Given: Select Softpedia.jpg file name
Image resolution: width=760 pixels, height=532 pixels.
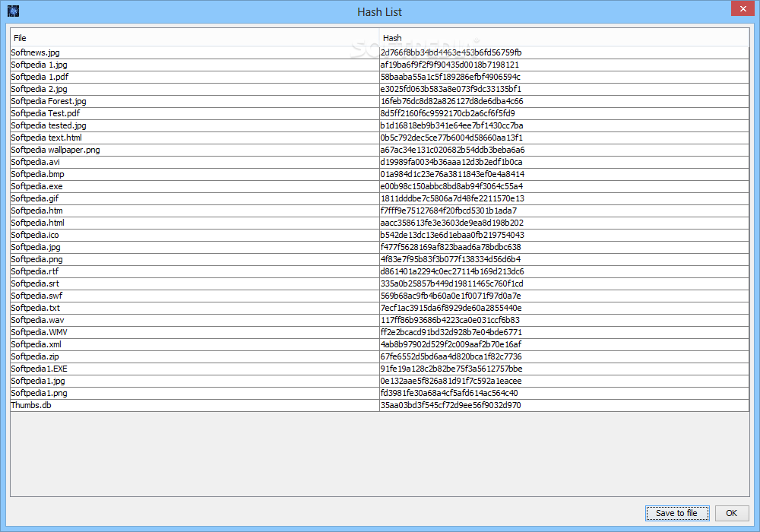Looking at the screenshot, I should pyautogui.click(x=36, y=247).
